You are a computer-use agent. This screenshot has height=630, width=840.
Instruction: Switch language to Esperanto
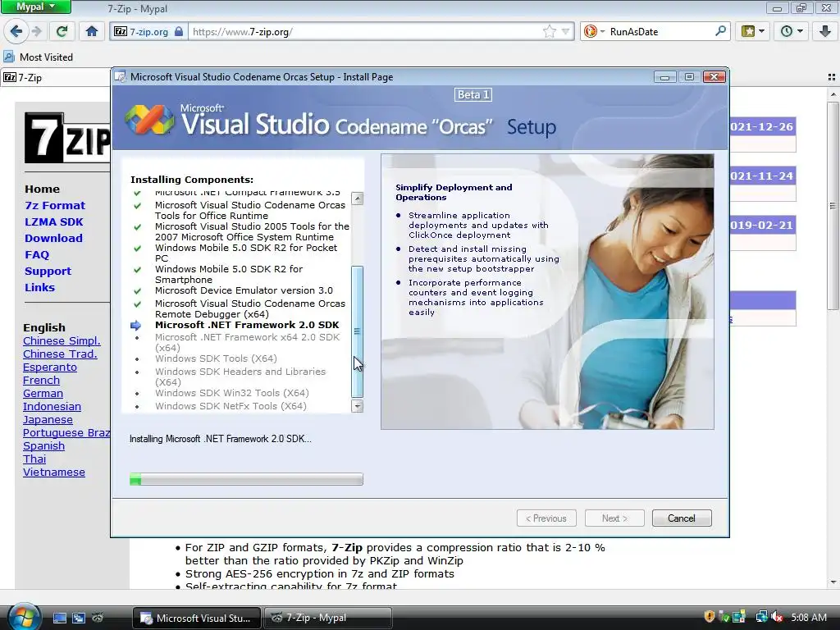(50, 367)
